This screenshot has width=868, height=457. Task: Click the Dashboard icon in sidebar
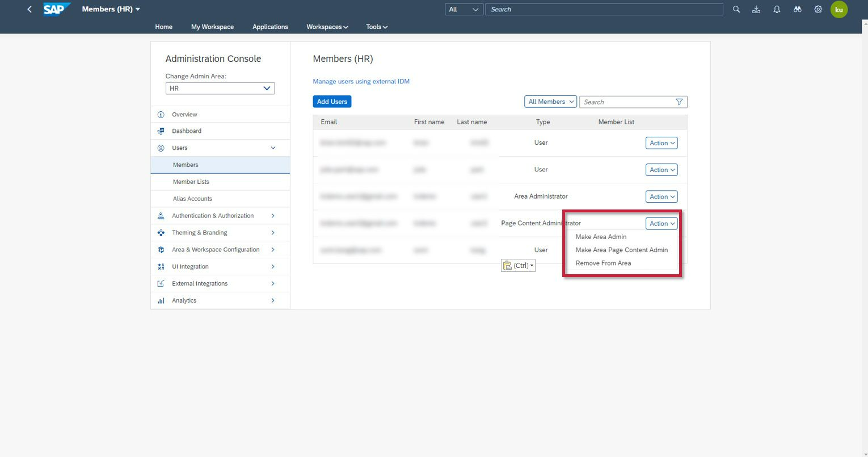161,131
